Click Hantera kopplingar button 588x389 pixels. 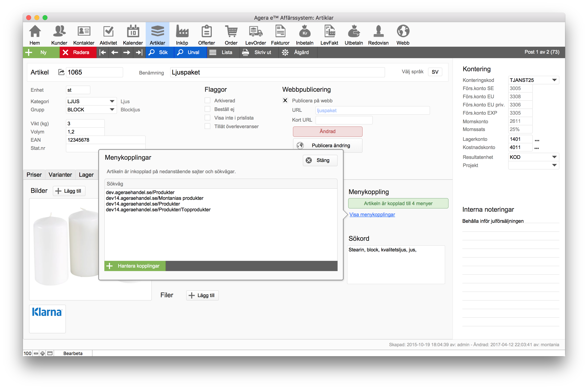point(135,266)
